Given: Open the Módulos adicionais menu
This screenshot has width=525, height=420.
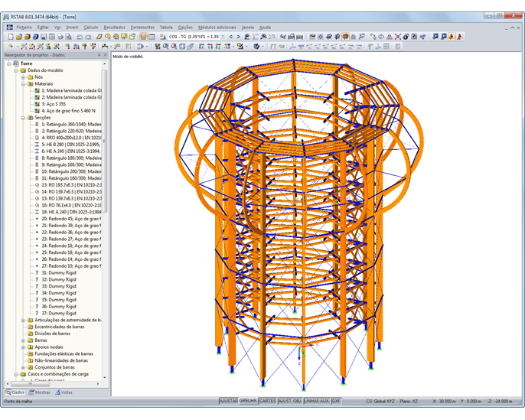Looking at the screenshot, I should [x=217, y=28].
